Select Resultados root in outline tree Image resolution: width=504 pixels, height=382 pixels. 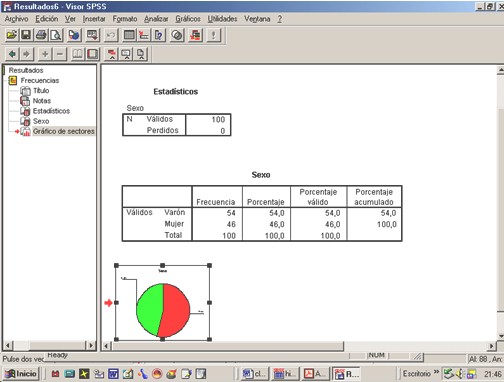[x=26, y=70]
